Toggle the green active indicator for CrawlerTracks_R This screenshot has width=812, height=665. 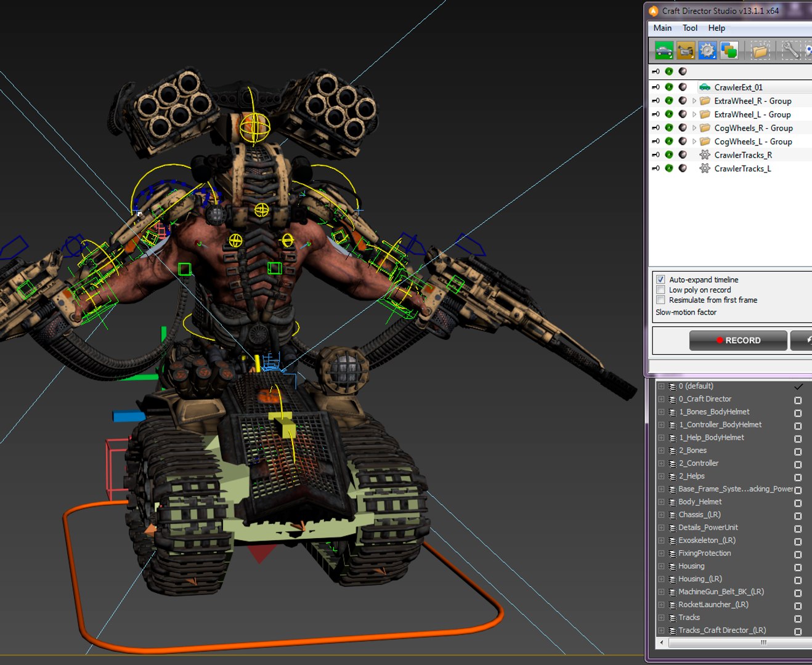click(669, 155)
